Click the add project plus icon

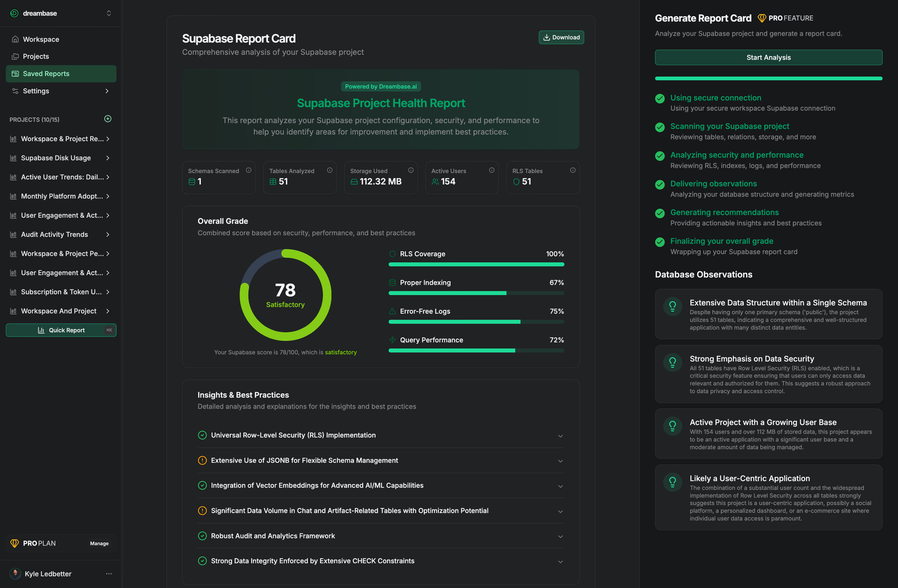click(108, 119)
